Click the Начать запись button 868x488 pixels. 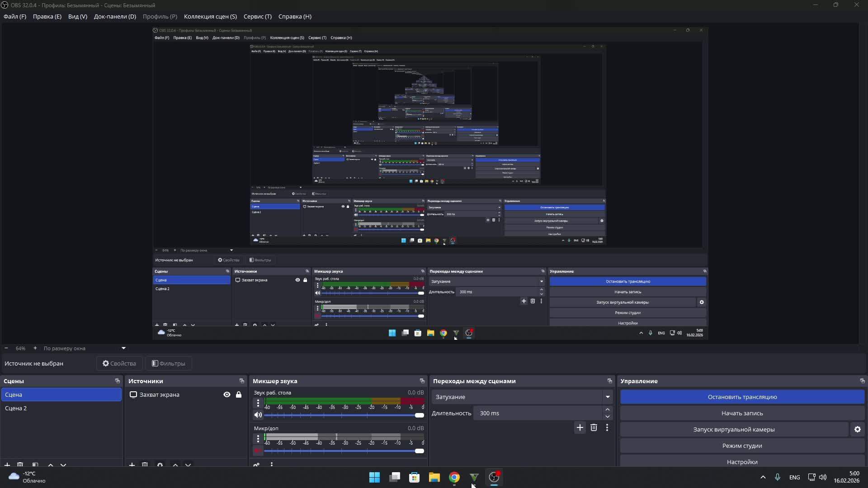pyautogui.click(x=742, y=413)
